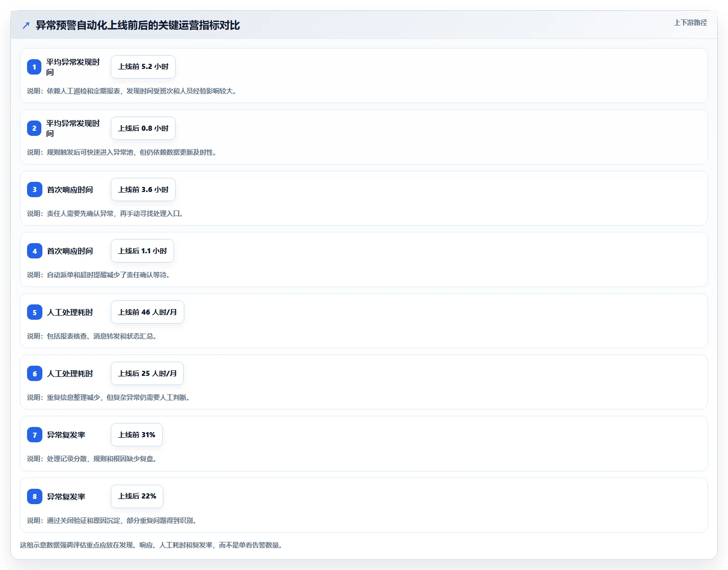728x570 pixels.
Task: Click note starting 处理记录分散
Action: tap(92, 459)
